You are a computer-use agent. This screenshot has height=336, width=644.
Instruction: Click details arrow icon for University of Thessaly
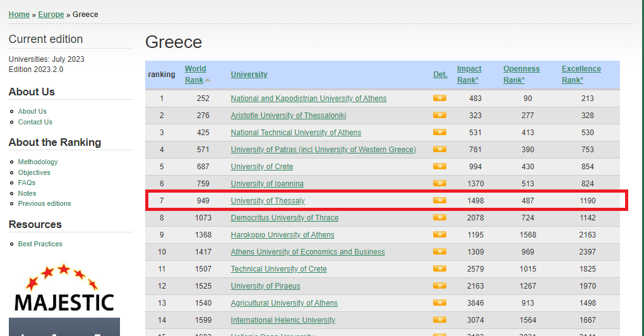439,200
